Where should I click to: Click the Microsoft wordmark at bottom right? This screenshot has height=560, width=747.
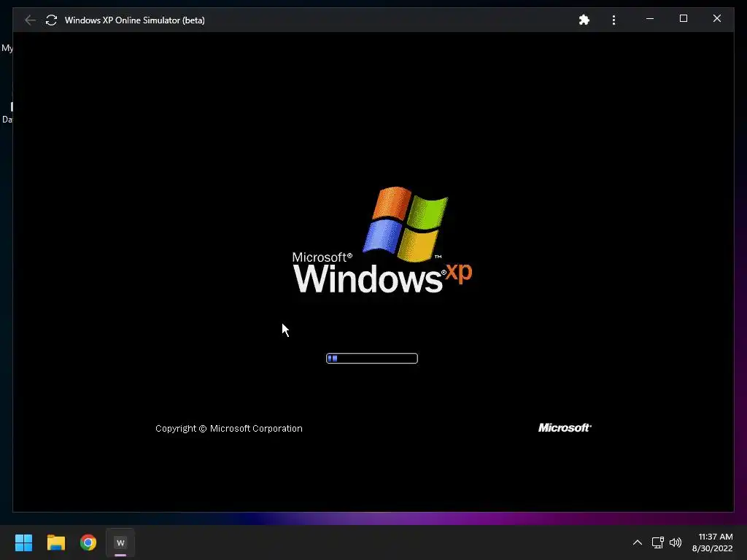coord(565,427)
